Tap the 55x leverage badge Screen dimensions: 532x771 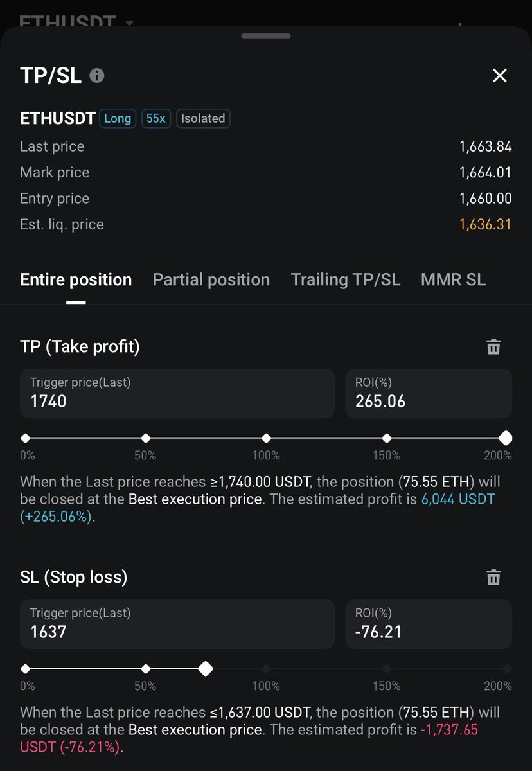156,118
